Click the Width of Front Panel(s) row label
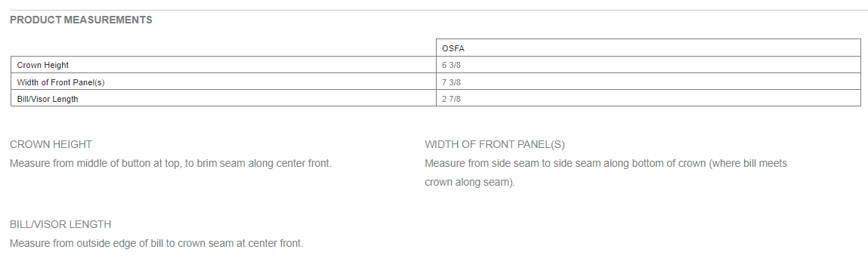This screenshot has width=868, height=274. 61,82
